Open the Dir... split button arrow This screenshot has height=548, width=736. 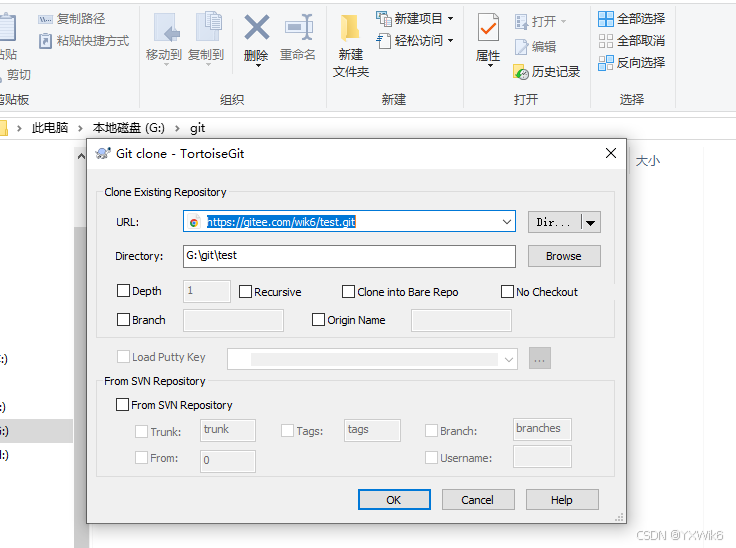point(590,222)
